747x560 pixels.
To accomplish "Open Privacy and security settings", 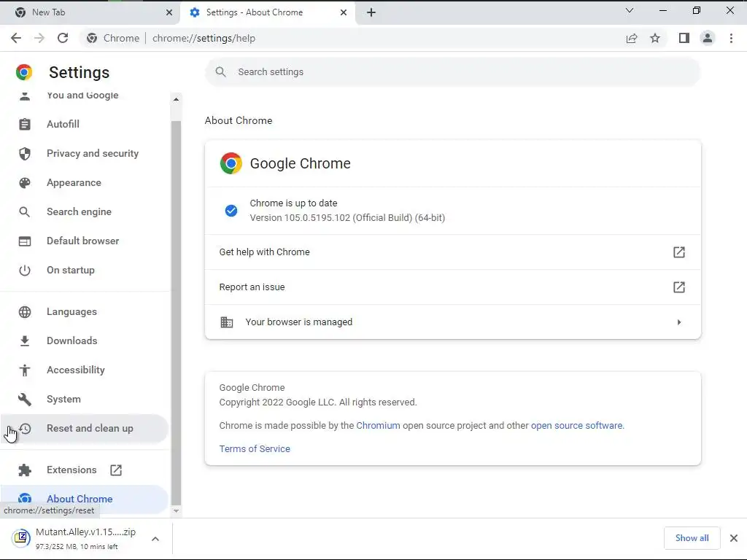I will (x=93, y=153).
